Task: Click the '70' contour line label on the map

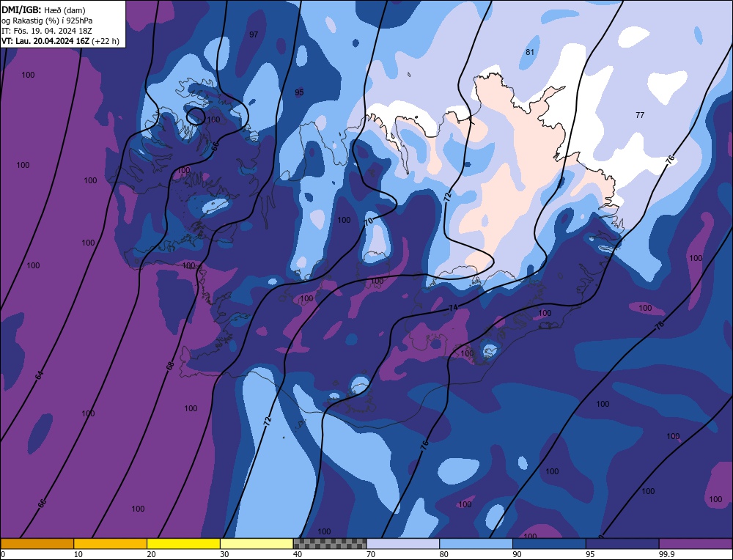Action: pos(369,221)
